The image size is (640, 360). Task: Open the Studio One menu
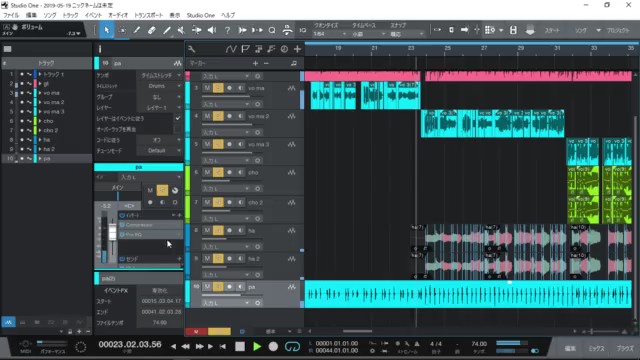200,15
